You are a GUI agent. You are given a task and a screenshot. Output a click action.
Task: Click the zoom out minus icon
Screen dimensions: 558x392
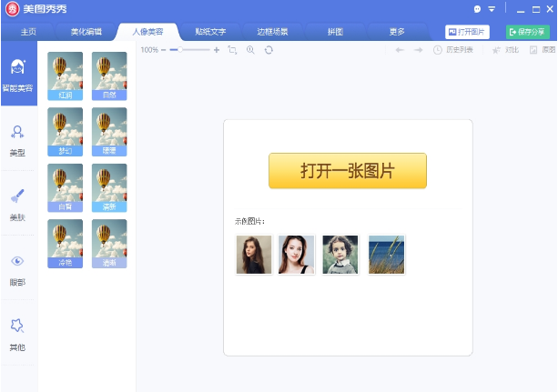point(163,50)
